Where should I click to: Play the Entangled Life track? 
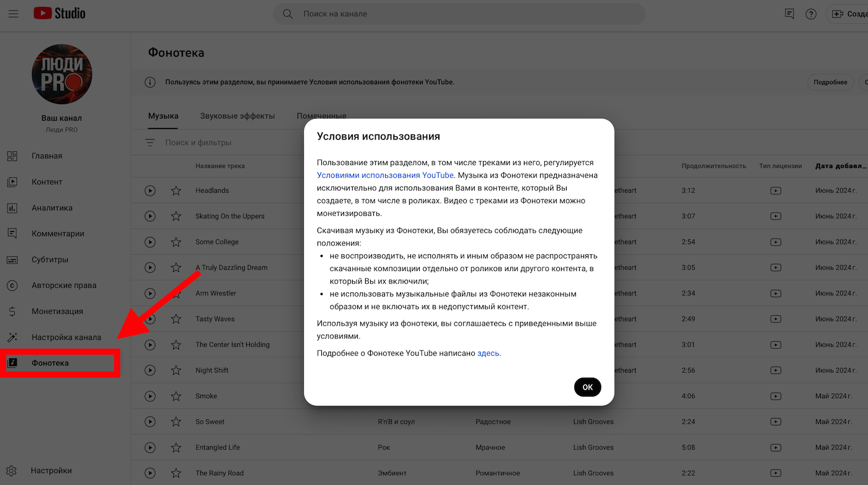pos(150,447)
